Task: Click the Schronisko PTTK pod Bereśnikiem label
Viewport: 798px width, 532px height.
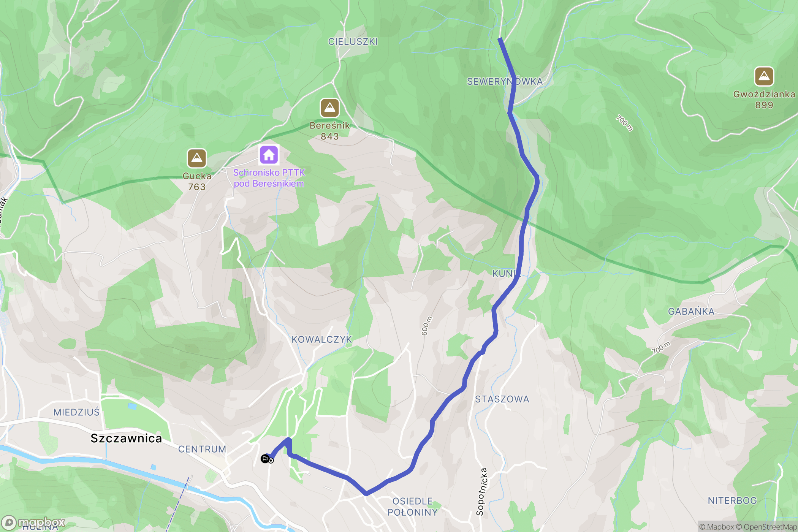Action: (x=269, y=178)
